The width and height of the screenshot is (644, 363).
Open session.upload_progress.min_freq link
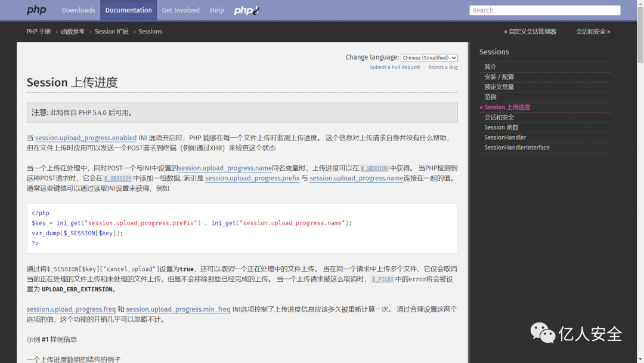click(178, 309)
